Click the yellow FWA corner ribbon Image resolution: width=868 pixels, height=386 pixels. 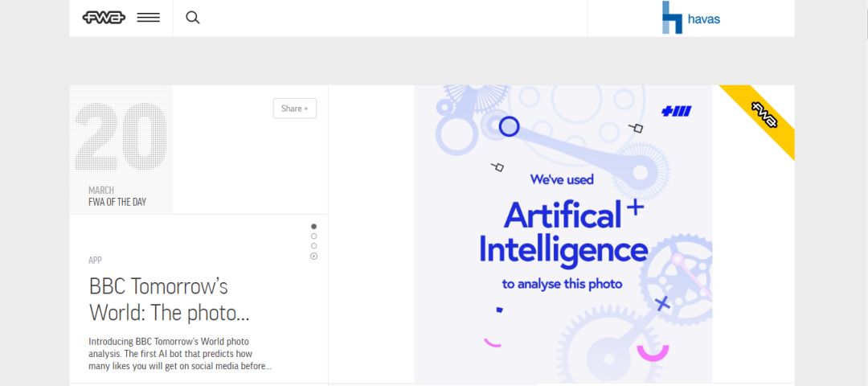tap(764, 115)
